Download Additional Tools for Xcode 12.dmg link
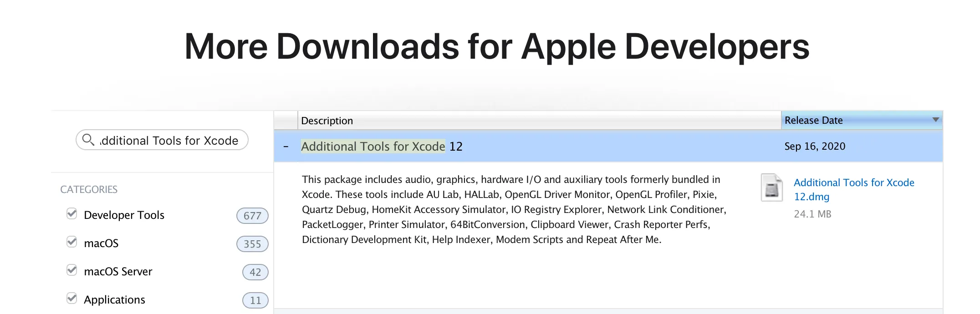 854,189
